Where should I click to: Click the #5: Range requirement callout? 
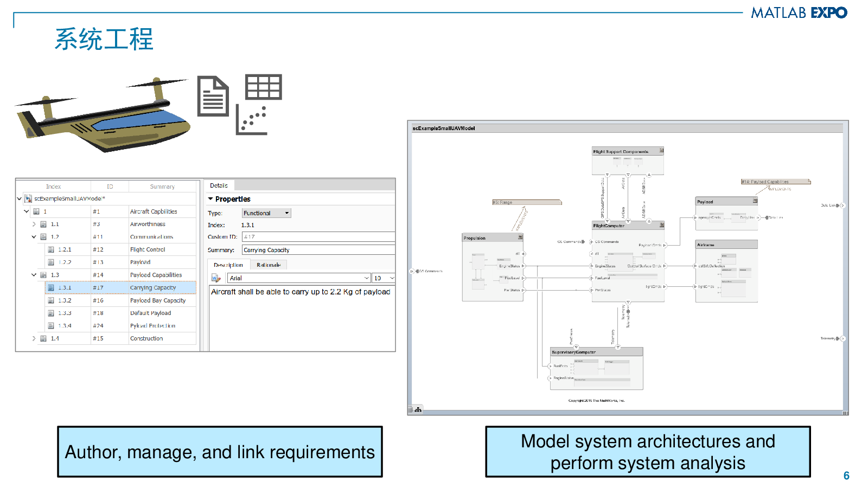point(527,202)
